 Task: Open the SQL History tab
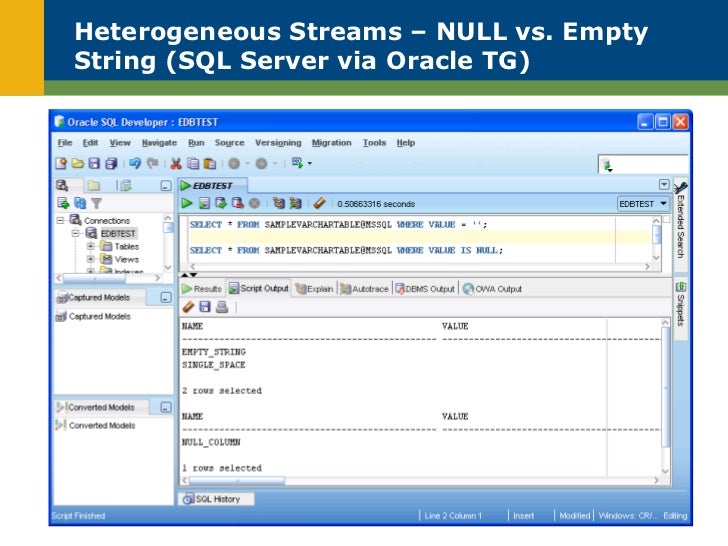point(217,499)
